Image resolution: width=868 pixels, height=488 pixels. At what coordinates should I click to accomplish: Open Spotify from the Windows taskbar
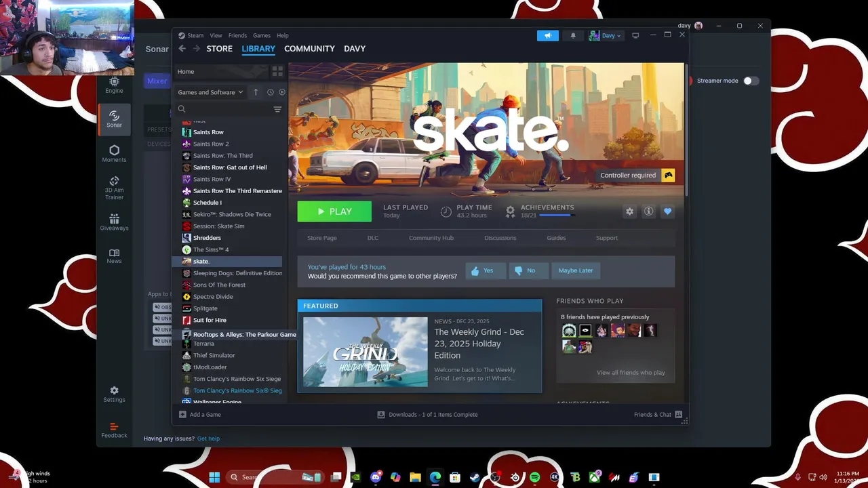[x=534, y=477]
